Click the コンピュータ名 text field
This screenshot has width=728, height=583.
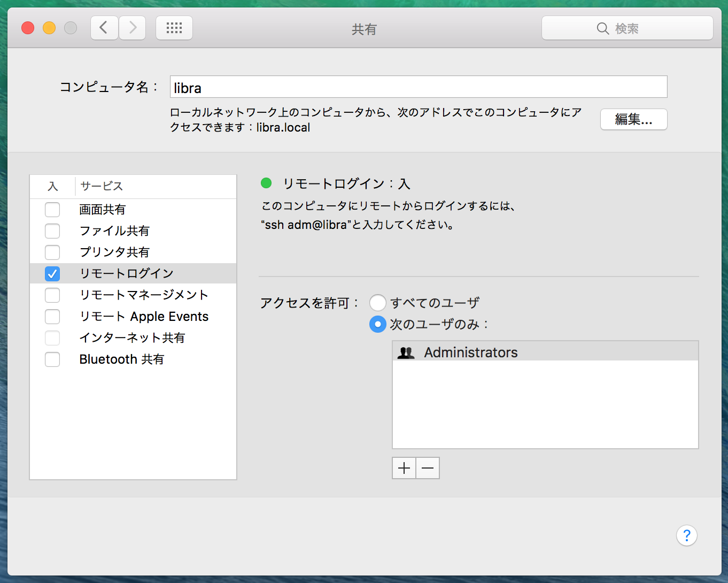pos(419,87)
